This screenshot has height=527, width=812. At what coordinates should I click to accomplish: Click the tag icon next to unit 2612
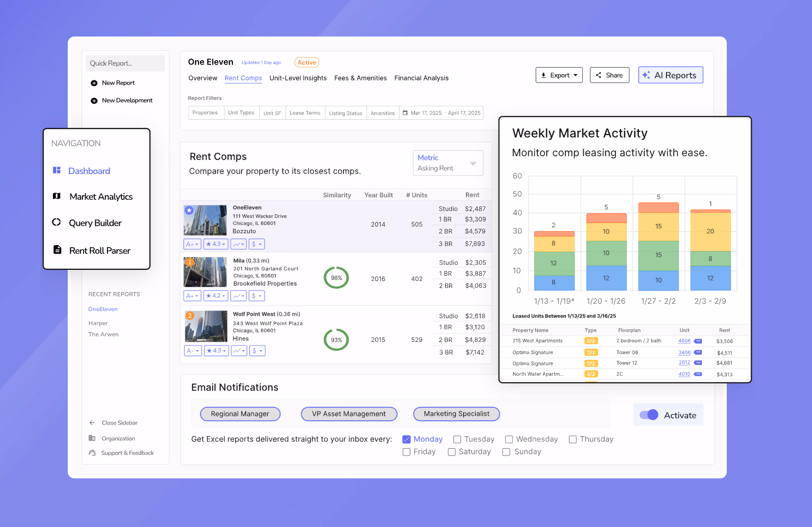tap(698, 363)
